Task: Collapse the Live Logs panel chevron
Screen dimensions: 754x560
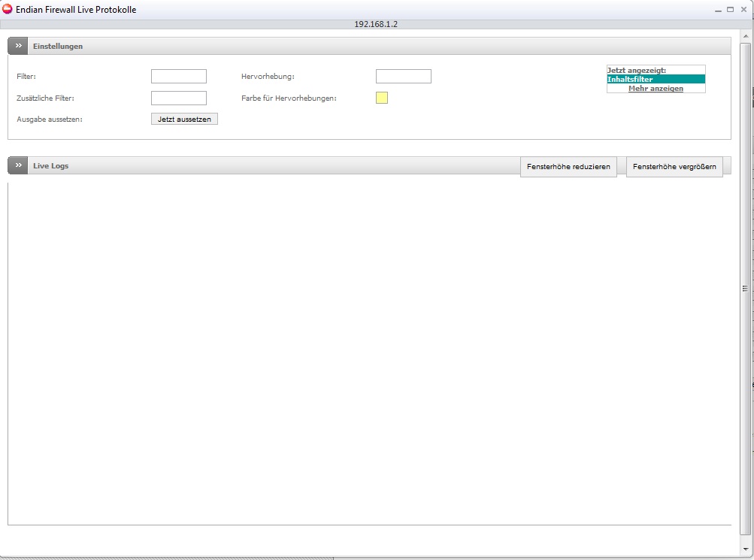Action: (x=18, y=165)
